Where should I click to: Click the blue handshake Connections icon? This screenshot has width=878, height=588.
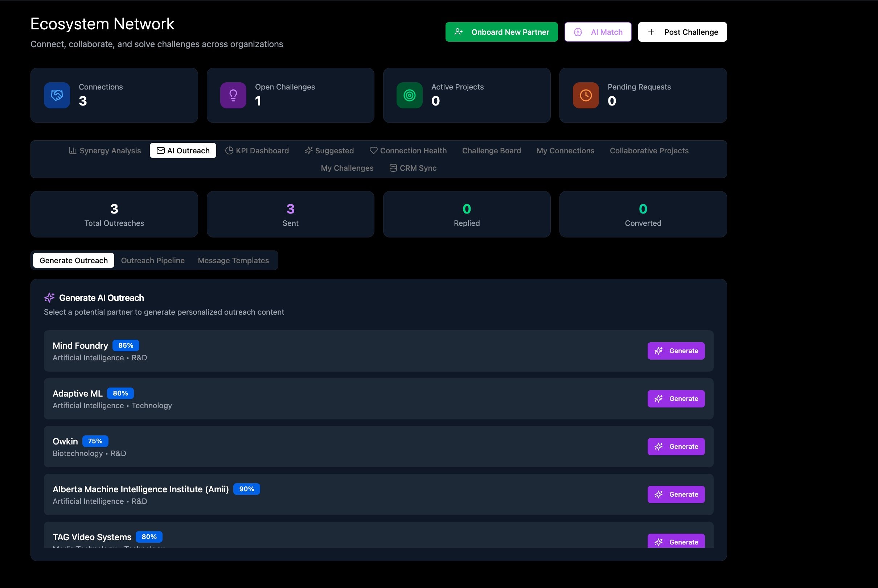pos(57,95)
